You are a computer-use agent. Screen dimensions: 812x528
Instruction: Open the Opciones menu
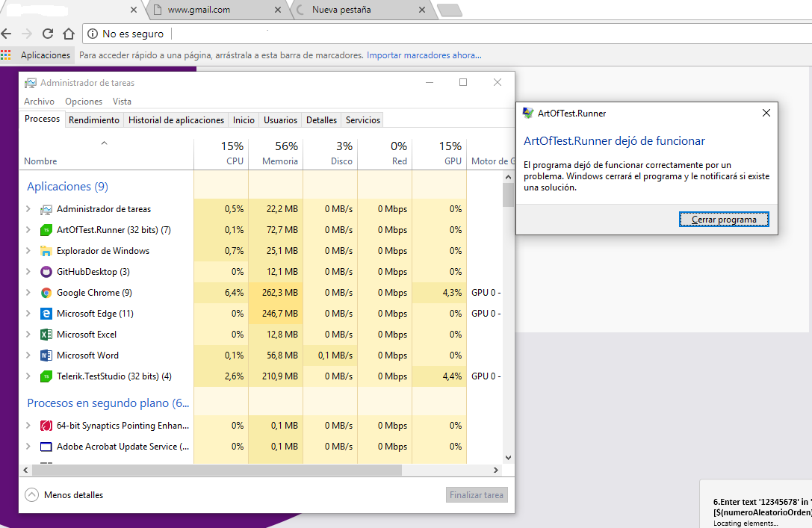[84, 102]
